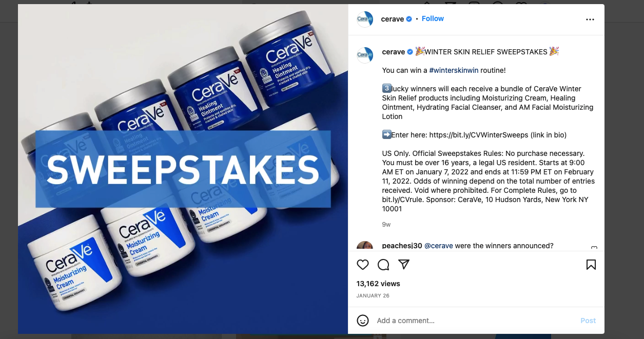The height and width of the screenshot is (339, 644).
Task: Click inside the Add a comment field
Action: (475, 321)
